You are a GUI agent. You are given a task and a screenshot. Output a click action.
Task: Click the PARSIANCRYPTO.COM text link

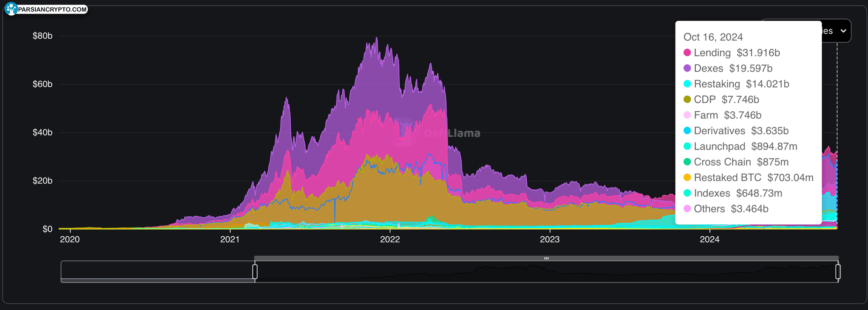53,9
